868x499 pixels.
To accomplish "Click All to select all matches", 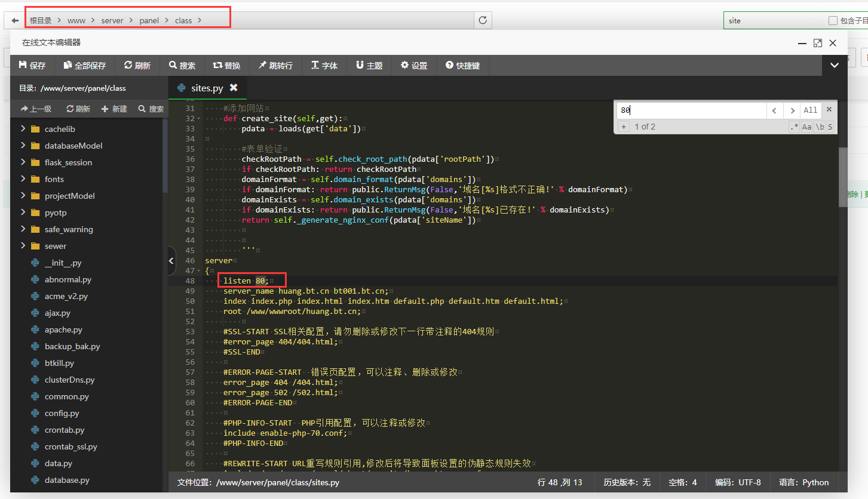I will click(810, 110).
